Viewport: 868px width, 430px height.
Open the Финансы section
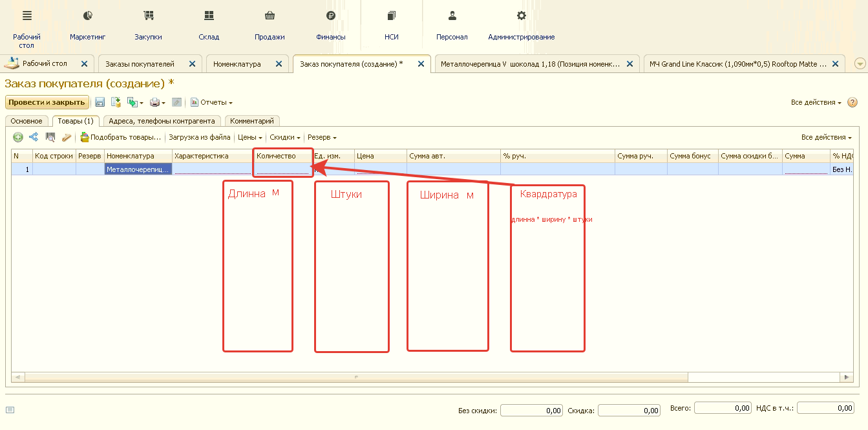[x=330, y=25]
